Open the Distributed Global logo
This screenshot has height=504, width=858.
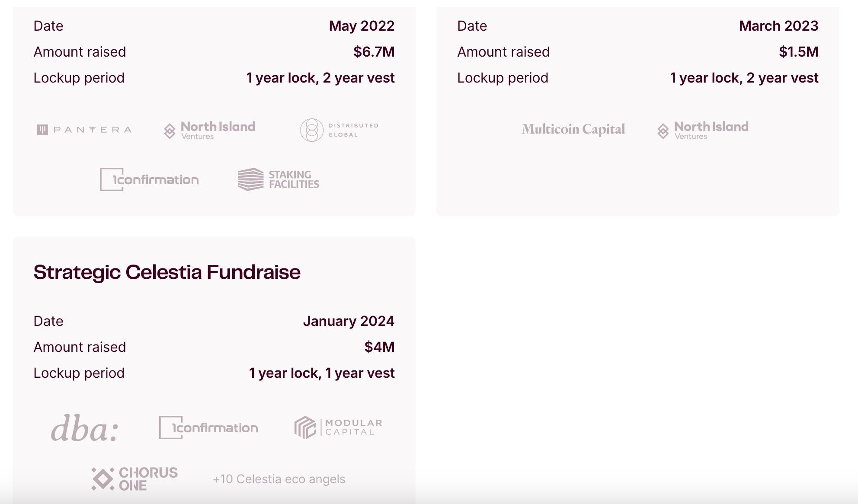(339, 130)
